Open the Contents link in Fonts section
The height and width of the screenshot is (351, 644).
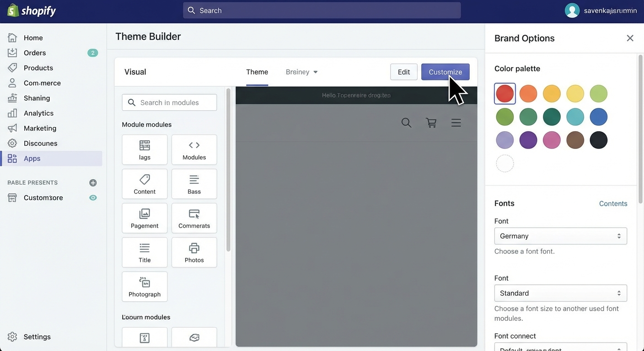pos(613,203)
